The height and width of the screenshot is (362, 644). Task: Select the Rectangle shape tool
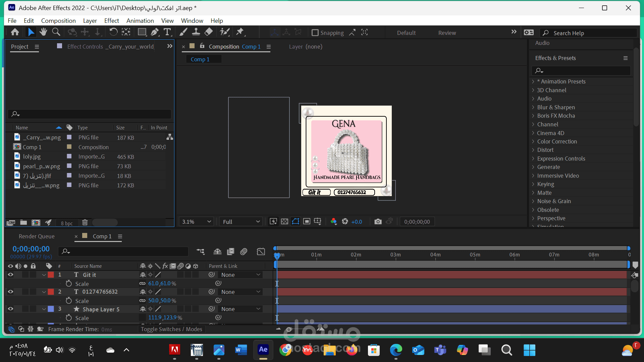coord(142,32)
